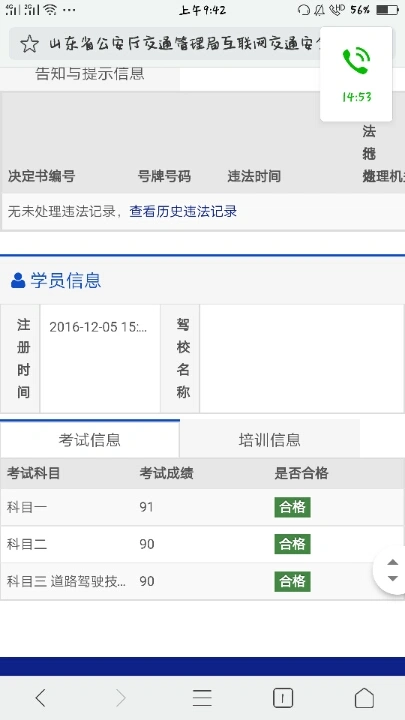405x720 pixels.
Task: Select the 科目三 道路驾驶技能 row
Action: pyautogui.click(x=202, y=581)
